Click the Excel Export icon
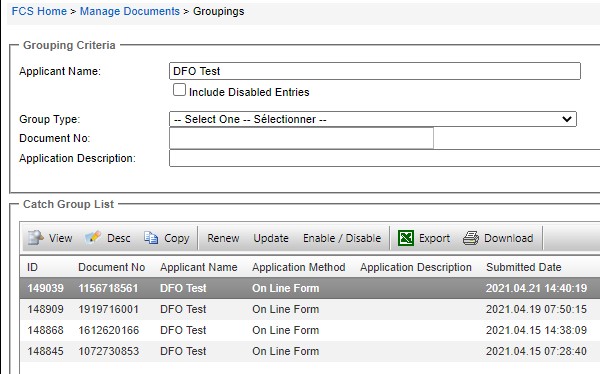The image size is (600, 374). tap(406, 238)
